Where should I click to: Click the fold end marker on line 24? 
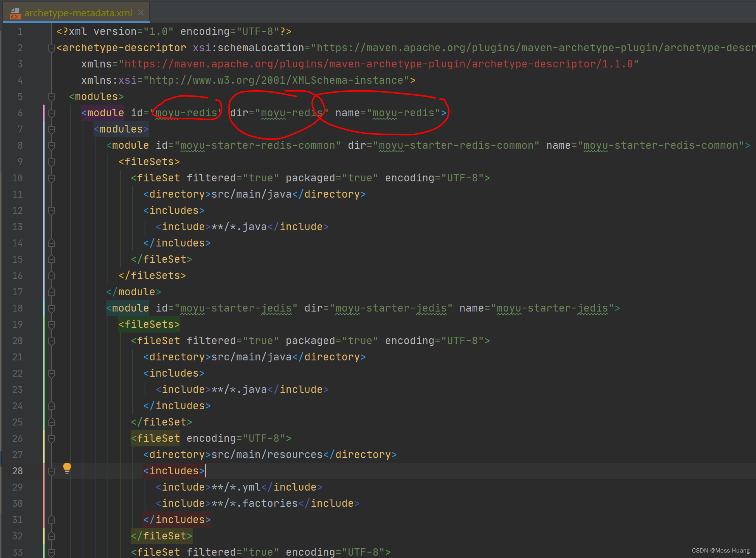[51, 406]
